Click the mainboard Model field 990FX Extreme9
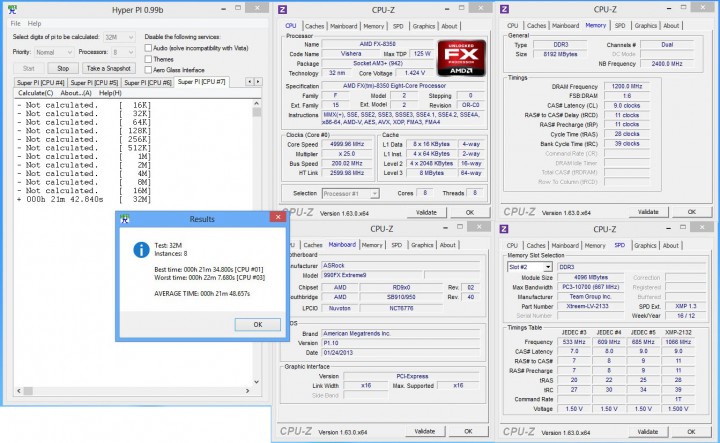Screen dimensions: 720x443 coord(371,275)
